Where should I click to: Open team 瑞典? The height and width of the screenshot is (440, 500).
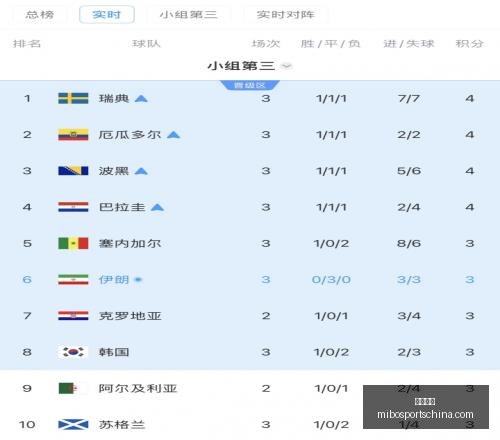(x=114, y=98)
